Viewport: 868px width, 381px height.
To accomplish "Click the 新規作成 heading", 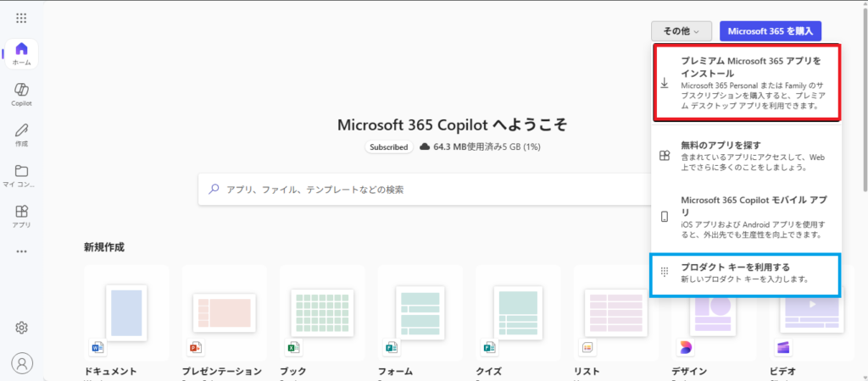I will pyautogui.click(x=104, y=247).
